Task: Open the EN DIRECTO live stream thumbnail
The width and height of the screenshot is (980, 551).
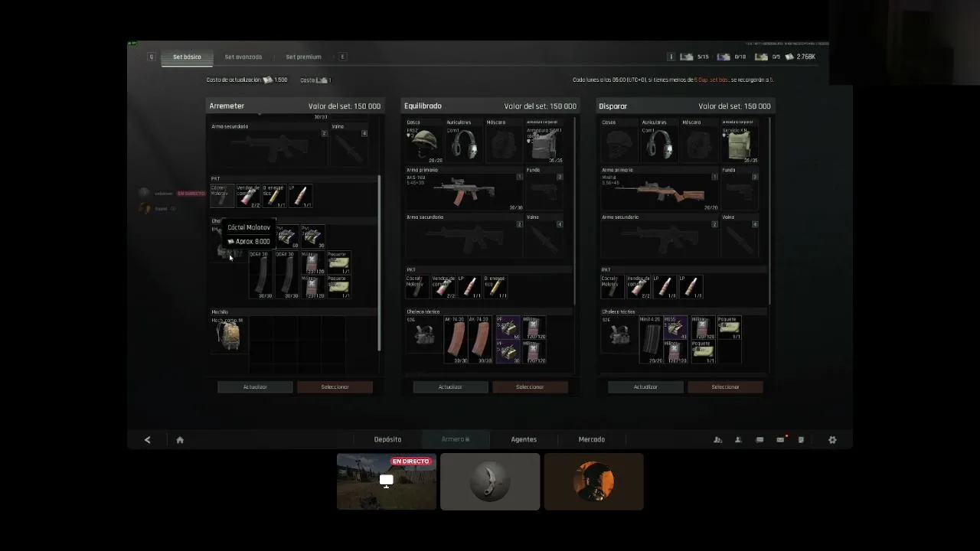Action: pos(387,481)
